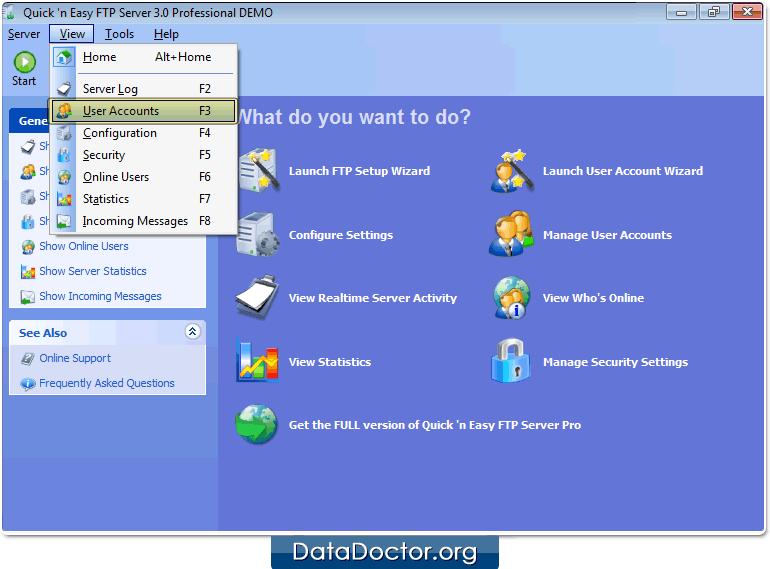This screenshot has width=770, height=569.
Task: Click the green globe FULL version icon
Action: tap(256, 424)
